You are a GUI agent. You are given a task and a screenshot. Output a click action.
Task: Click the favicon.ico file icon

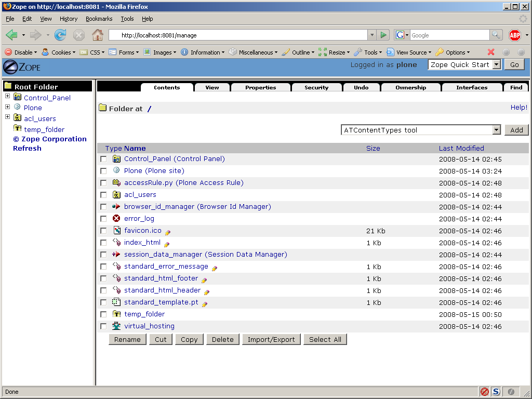117,230
